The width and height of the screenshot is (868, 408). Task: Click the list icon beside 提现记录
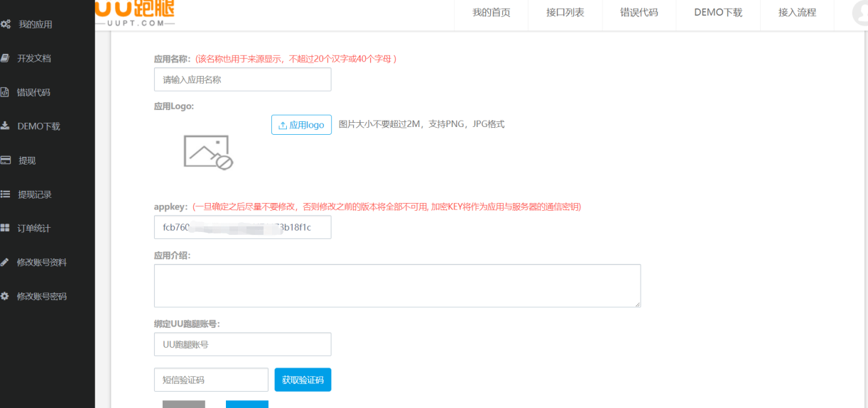(5, 194)
